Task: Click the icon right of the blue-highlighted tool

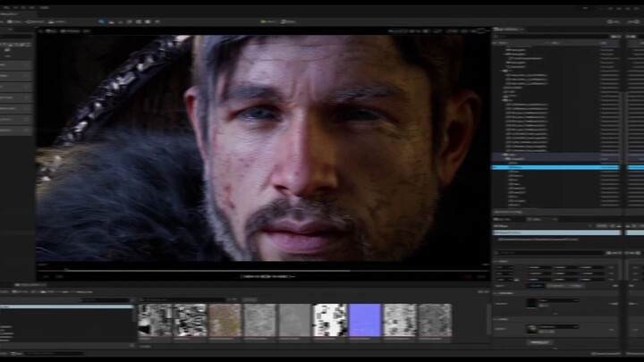Action: pos(111,21)
